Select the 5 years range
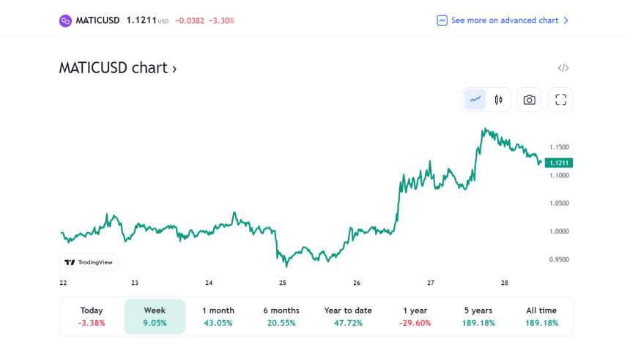The width and height of the screenshot is (630, 364). (478, 316)
